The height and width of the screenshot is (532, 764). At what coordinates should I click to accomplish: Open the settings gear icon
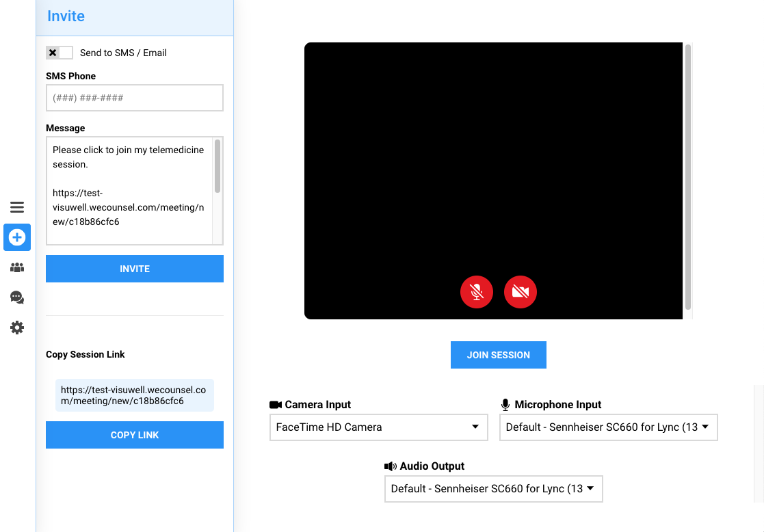pyautogui.click(x=17, y=328)
